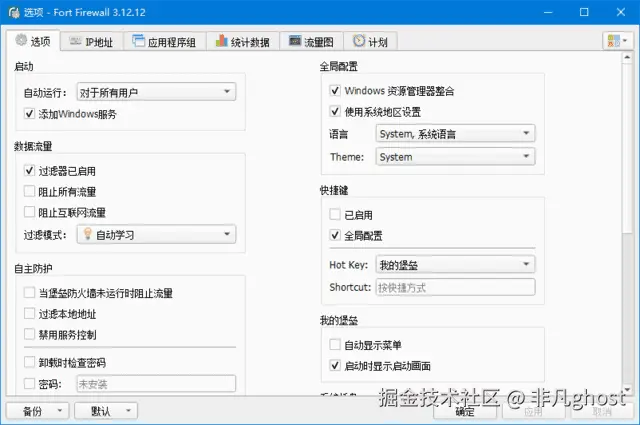Open the top-right menu icon button
This screenshot has height=425, width=640.
click(x=617, y=41)
